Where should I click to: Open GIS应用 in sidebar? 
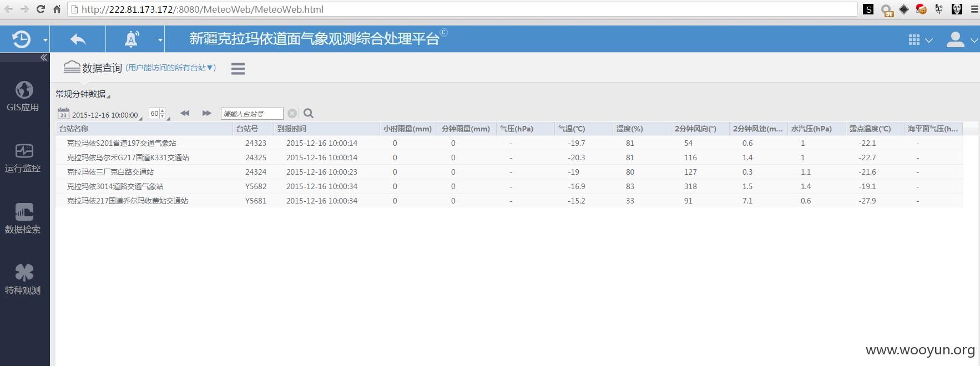23,96
